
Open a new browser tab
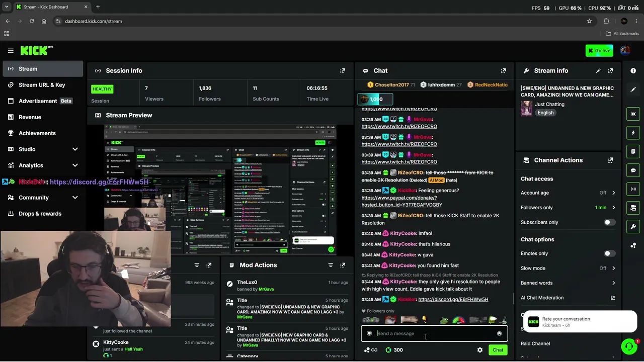click(x=98, y=7)
